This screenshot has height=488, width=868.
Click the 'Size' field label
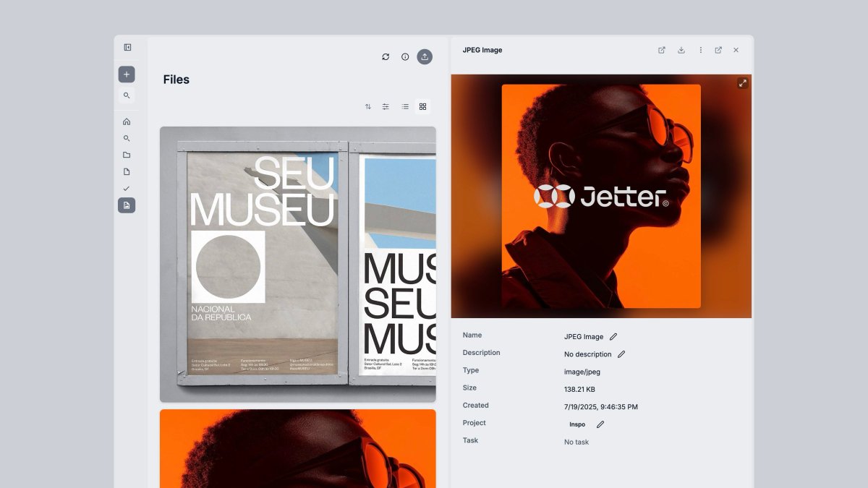(470, 388)
